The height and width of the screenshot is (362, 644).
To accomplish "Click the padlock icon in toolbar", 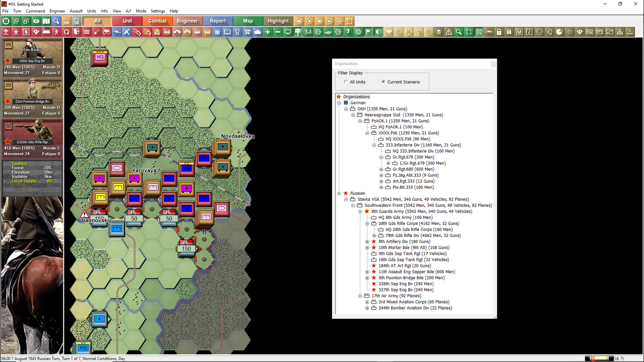I will (499, 32).
